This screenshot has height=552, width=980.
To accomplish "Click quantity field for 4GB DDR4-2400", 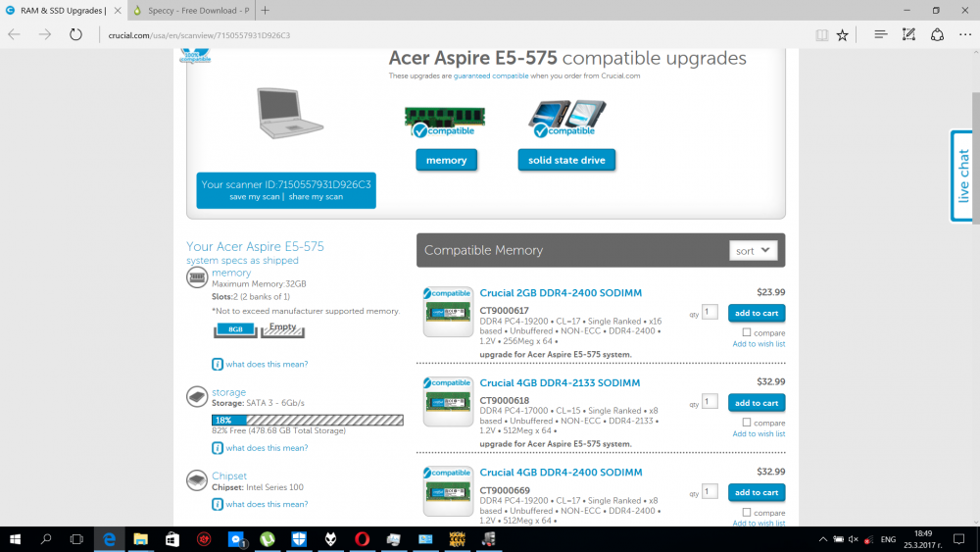I will click(710, 491).
